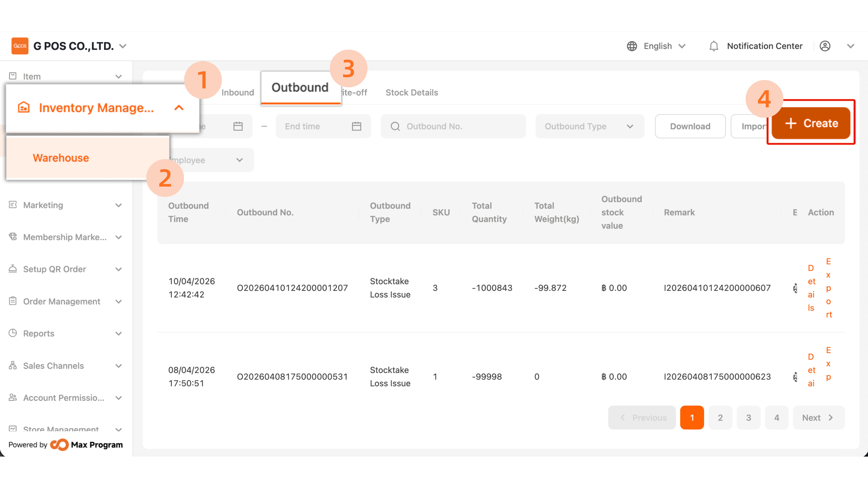Click outbound number O20260410124200001207
The width and height of the screenshot is (868, 488).
[x=292, y=288]
